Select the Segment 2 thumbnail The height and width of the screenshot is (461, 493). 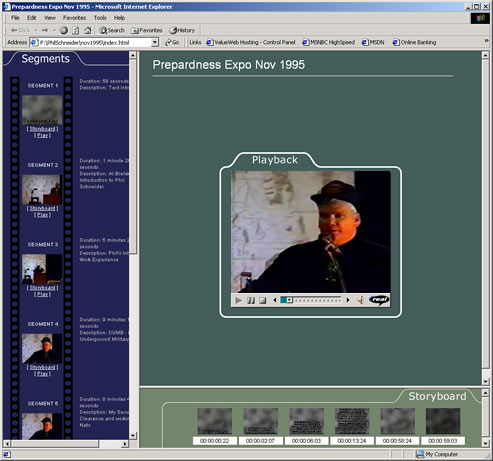[x=42, y=190]
